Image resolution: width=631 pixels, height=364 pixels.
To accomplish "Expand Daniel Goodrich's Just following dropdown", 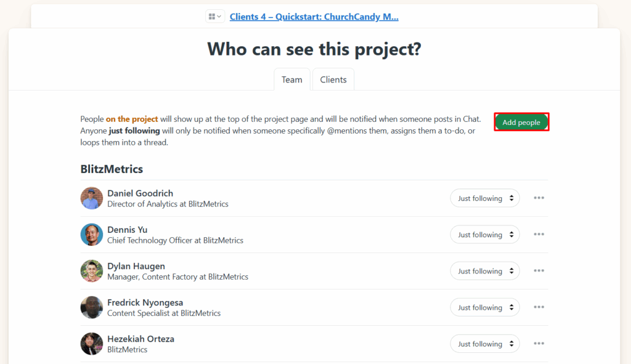I will (x=485, y=198).
